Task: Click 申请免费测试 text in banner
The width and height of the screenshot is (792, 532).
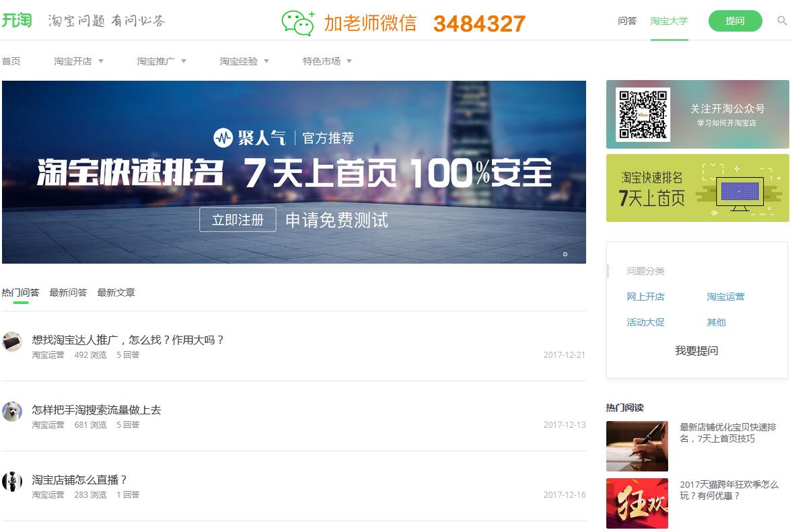Action: coord(336,220)
